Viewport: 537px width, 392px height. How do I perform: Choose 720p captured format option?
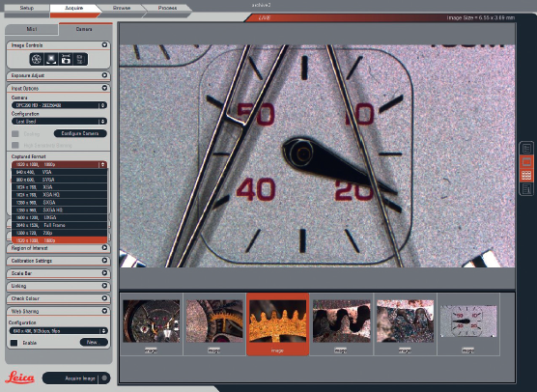59,233
